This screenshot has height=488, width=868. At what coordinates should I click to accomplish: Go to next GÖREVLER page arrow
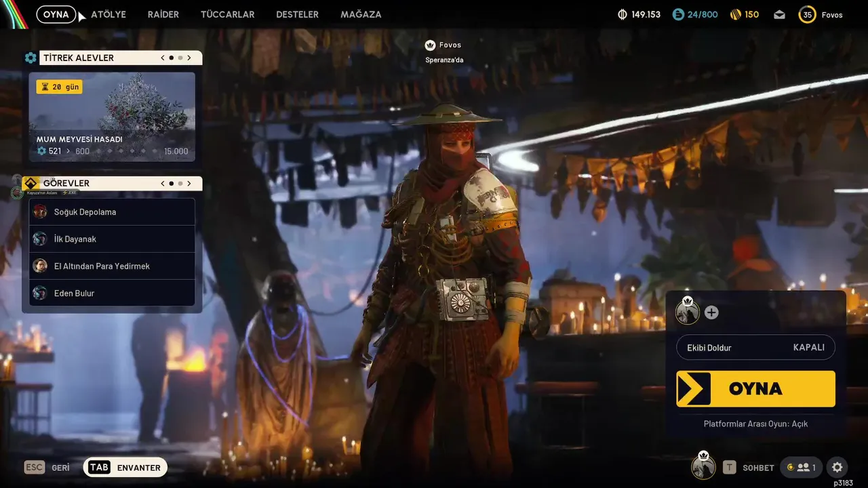[x=189, y=184]
